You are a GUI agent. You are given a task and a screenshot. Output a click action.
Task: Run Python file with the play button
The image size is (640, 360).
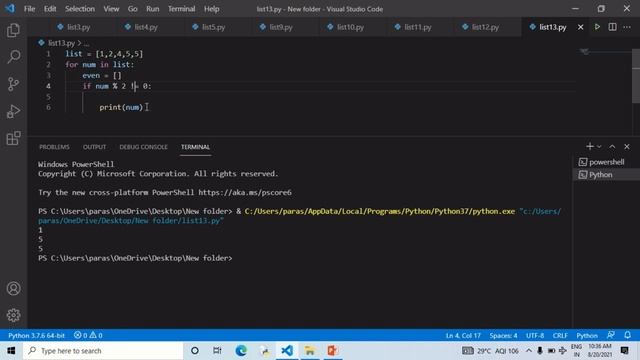tap(597, 27)
